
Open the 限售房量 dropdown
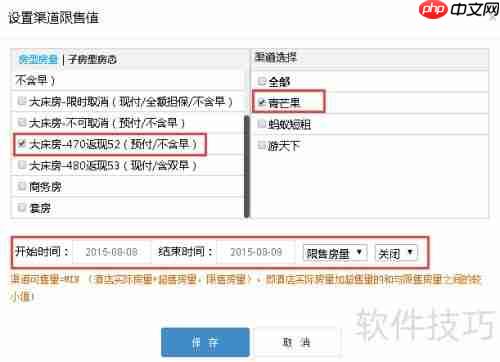coord(335,253)
